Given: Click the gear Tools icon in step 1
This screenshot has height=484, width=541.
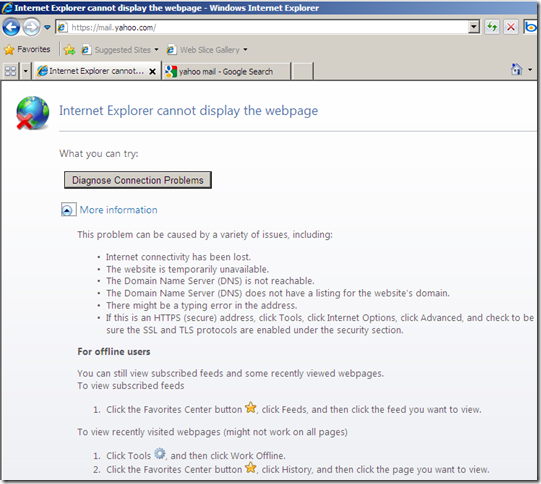Looking at the screenshot, I should [159, 454].
